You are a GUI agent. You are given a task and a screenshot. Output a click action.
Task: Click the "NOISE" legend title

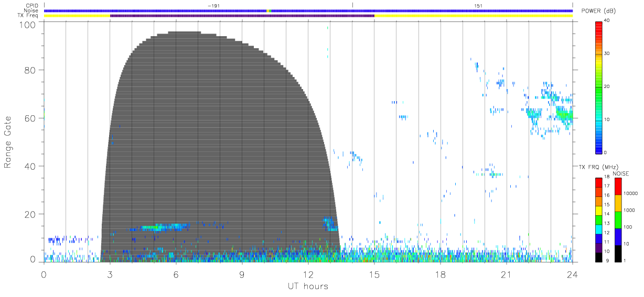621,173
